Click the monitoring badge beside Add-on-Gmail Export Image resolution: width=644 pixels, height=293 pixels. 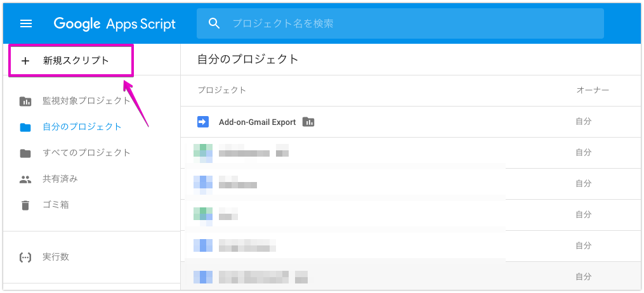(308, 122)
